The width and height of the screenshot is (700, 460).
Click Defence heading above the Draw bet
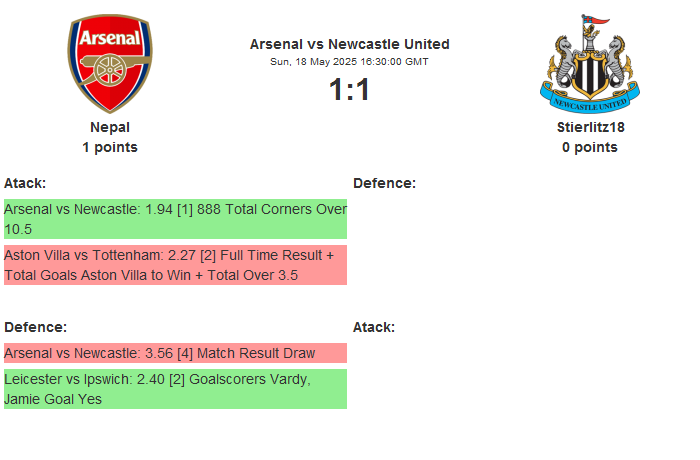[x=35, y=327]
